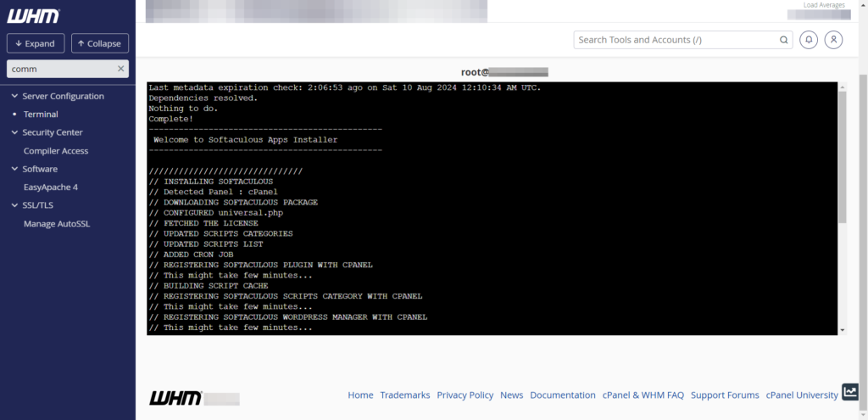
Task: Open the user account icon
Action: click(834, 40)
